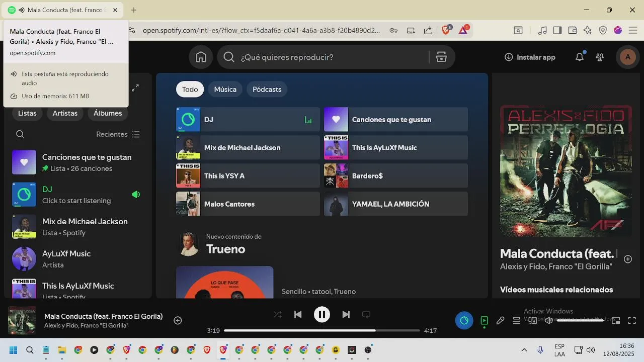Screen dimensions: 644x362
Task: Open File Explorer from taskbar
Action: click(62, 350)
